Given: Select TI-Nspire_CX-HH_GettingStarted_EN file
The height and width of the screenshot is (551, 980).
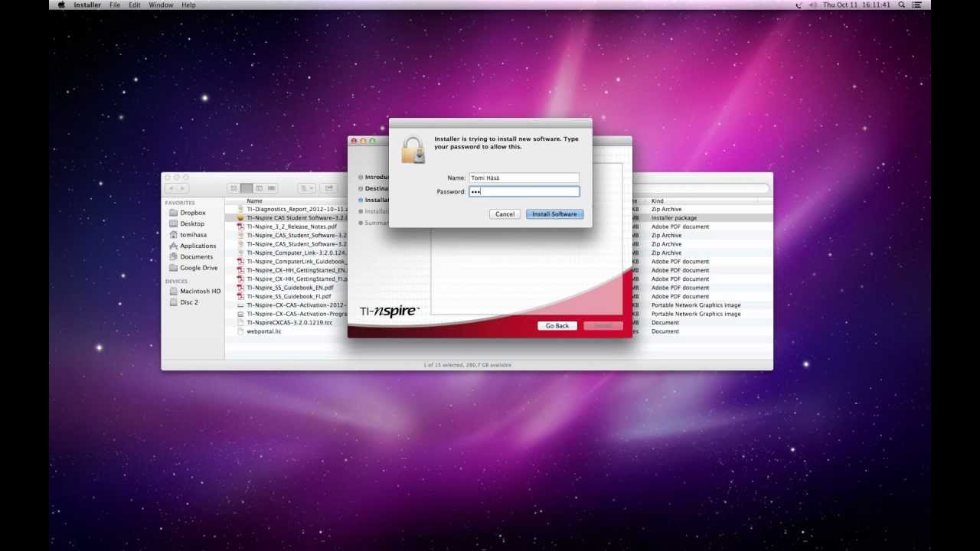Looking at the screenshot, I should [292, 270].
